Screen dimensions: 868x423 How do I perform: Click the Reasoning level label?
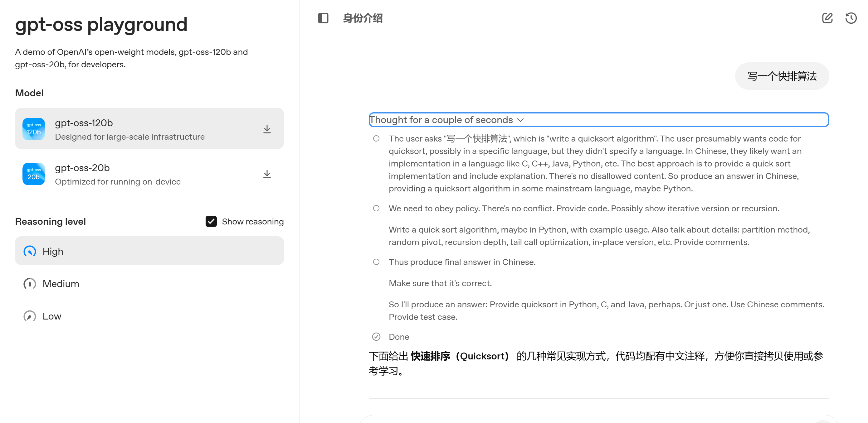pyautogui.click(x=51, y=221)
